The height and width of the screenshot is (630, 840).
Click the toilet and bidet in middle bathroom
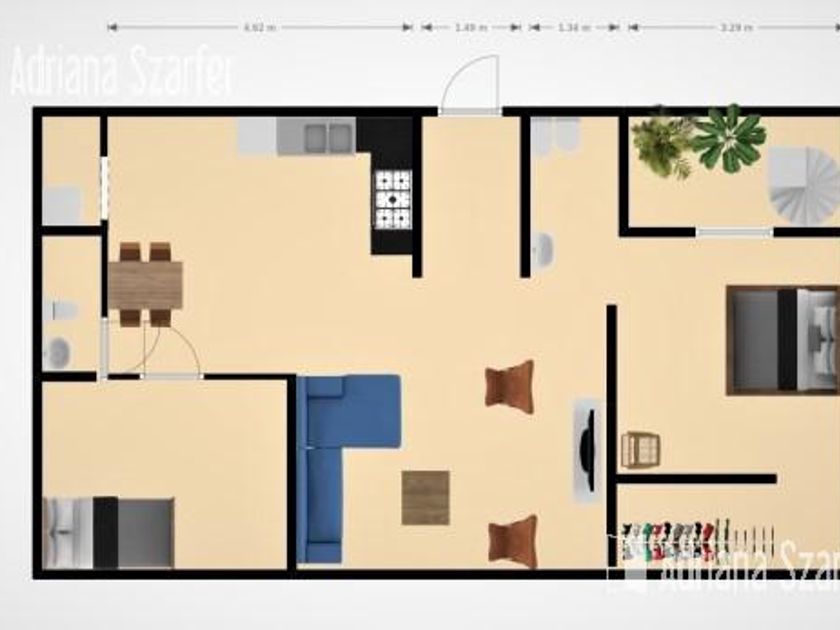pyautogui.click(x=555, y=136)
